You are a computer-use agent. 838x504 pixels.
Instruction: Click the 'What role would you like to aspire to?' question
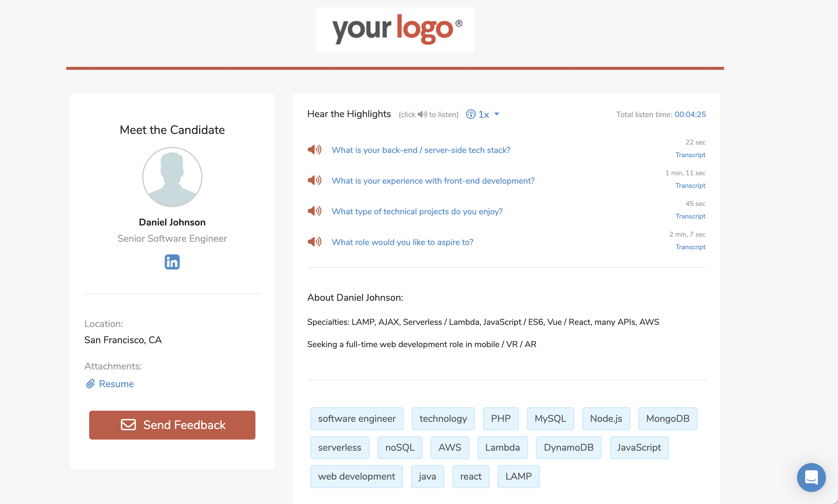tap(402, 242)
